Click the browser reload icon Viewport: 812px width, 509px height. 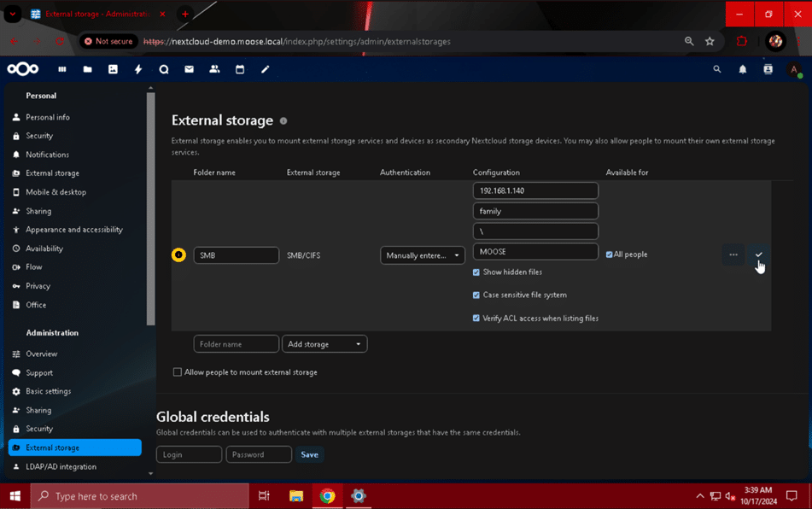pos(60,42)
